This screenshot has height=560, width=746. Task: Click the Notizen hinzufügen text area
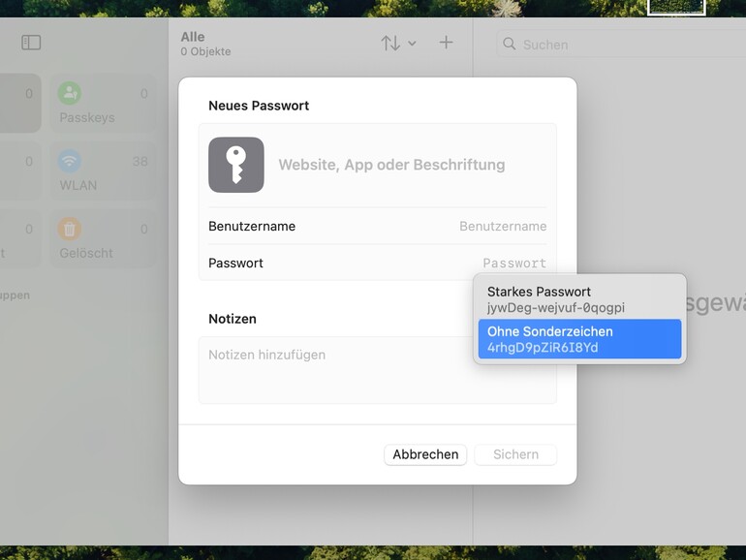pyautogui.click(x=377, y=370)
